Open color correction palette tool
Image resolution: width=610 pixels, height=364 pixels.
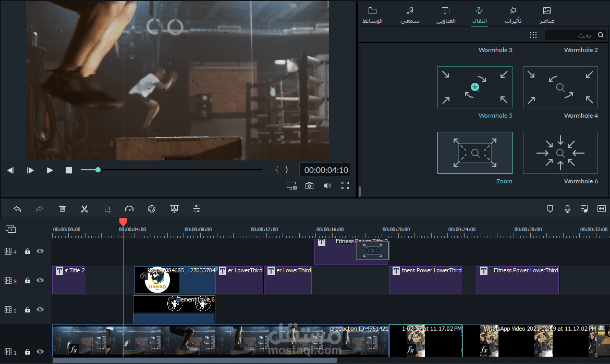[152, 209]
